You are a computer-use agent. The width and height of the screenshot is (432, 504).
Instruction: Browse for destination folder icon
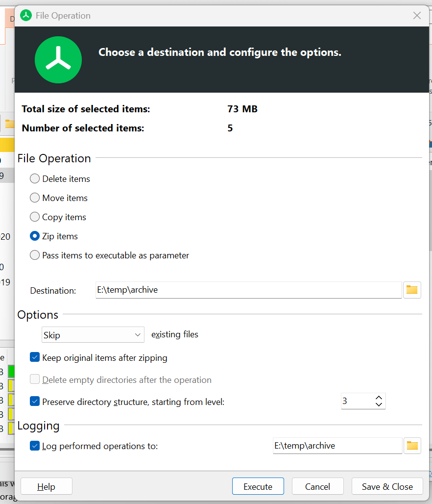point(412,290)
